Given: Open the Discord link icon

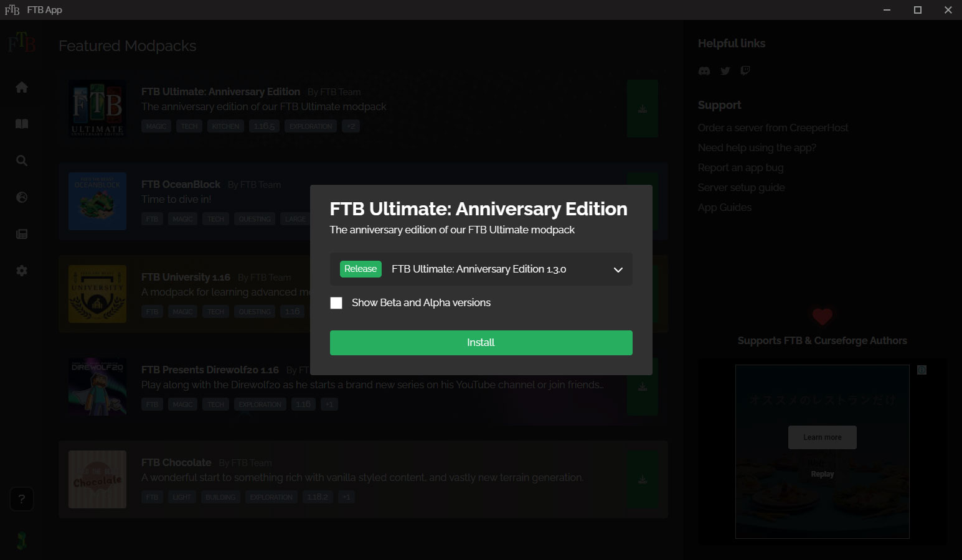Looking at the screenshot, I should tap(704, 71).
